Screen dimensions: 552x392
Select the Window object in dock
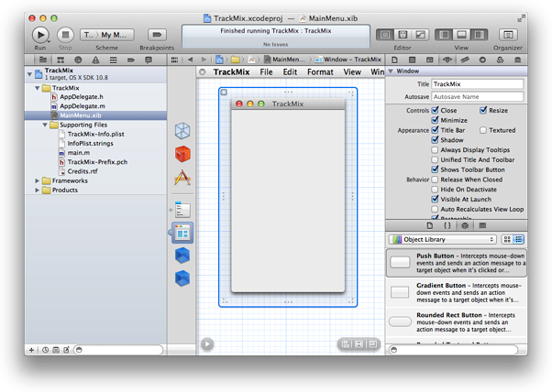click(182, 233)
